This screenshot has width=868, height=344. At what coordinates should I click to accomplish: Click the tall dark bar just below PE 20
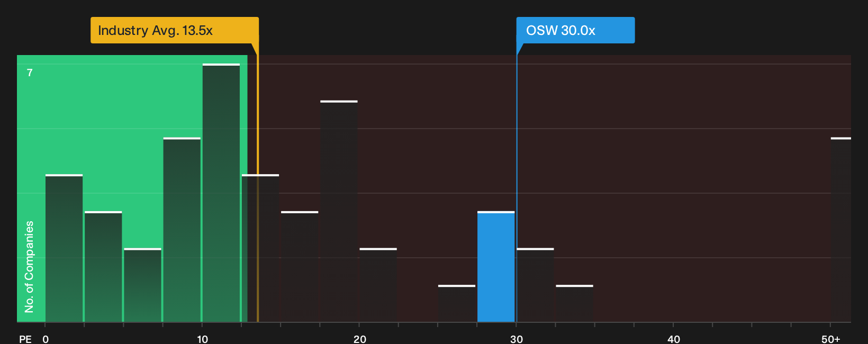[339, 211]
